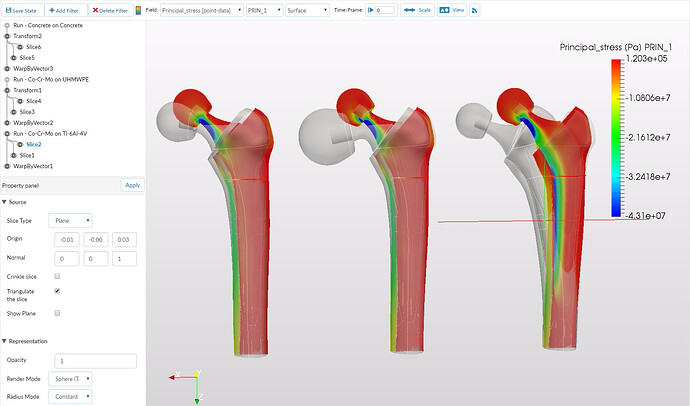Collapse the Representation section
Viewport: 690px width, 406px height.
[4, 341]
